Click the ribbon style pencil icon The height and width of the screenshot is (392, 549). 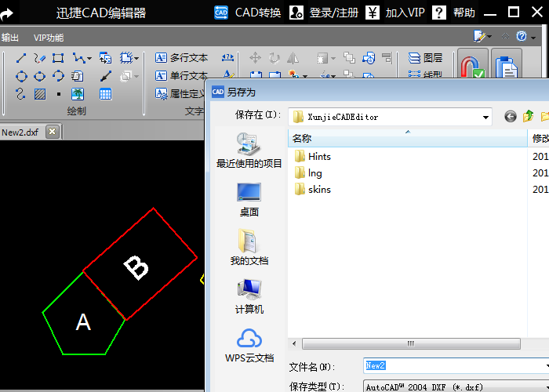pos(479,36)
